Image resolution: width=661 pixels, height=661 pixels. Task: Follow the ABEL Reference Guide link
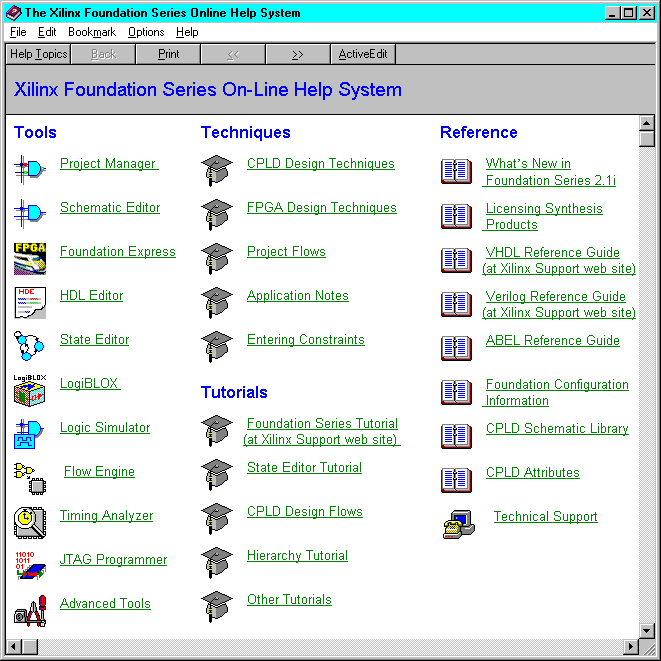(552, 340)
